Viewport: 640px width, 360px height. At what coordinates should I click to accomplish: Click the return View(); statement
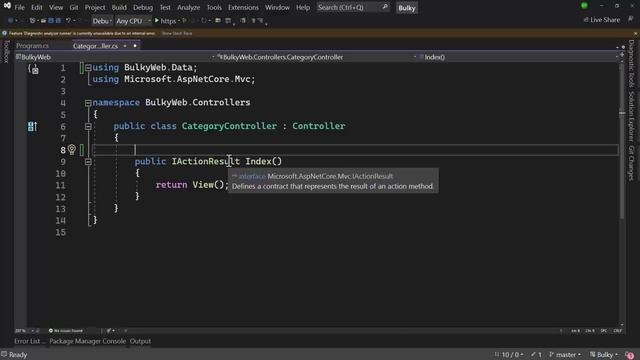pyautogui.click(x=192, y=185)
